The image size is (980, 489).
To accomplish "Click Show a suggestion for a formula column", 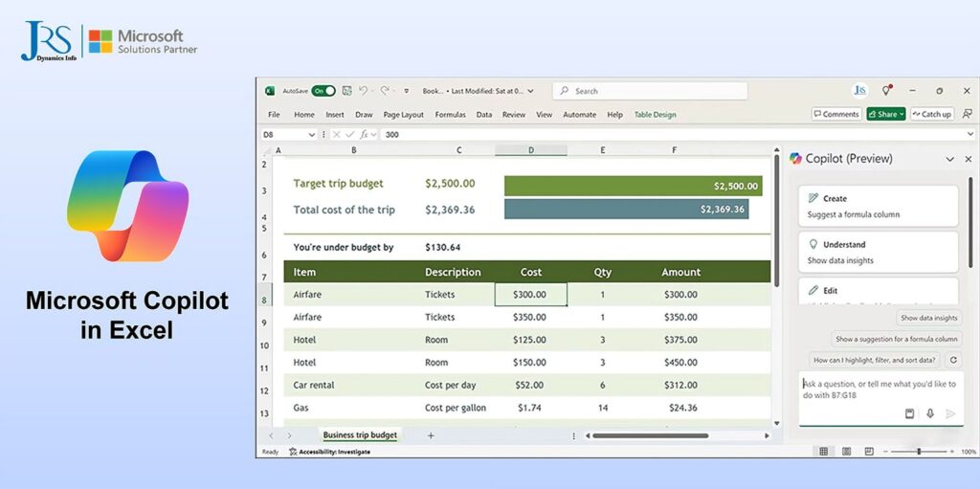I will pyautogui.click(x=896, y=339).
